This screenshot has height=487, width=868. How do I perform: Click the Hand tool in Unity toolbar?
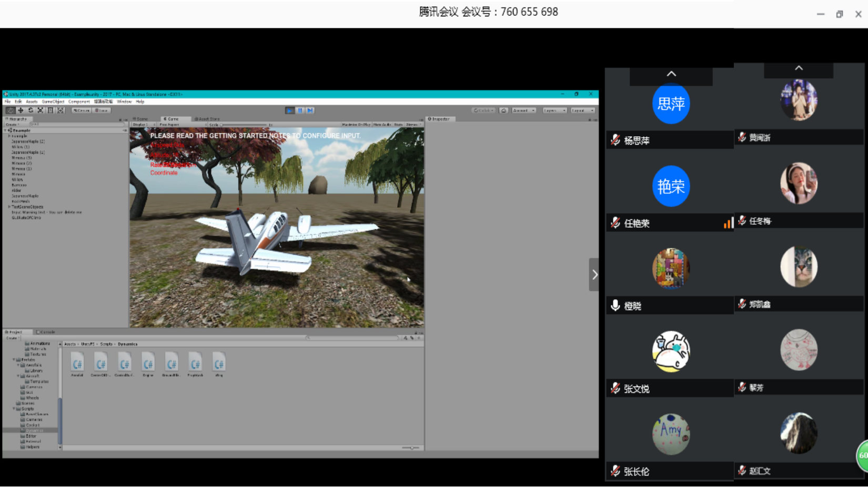[11, 110]
